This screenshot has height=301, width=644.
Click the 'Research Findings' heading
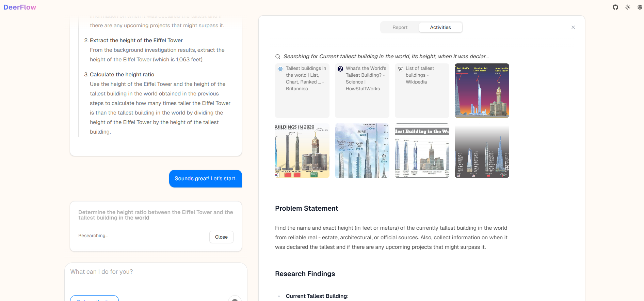pos(305,274)
